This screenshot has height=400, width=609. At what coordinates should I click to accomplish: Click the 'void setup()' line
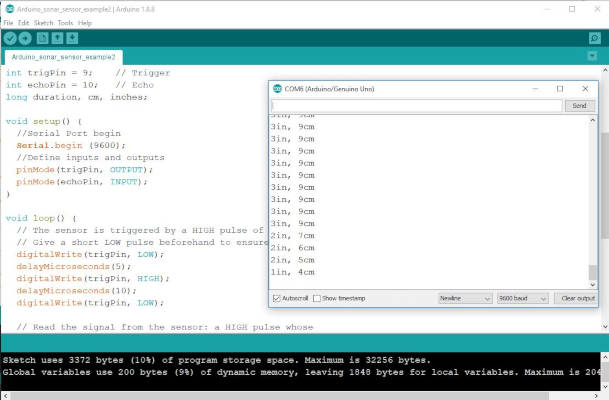[x=44, y=121]
